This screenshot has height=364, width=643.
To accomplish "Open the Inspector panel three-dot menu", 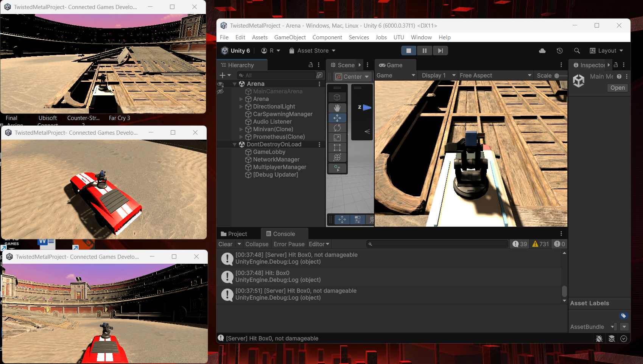I will click(x=624, y=65).
